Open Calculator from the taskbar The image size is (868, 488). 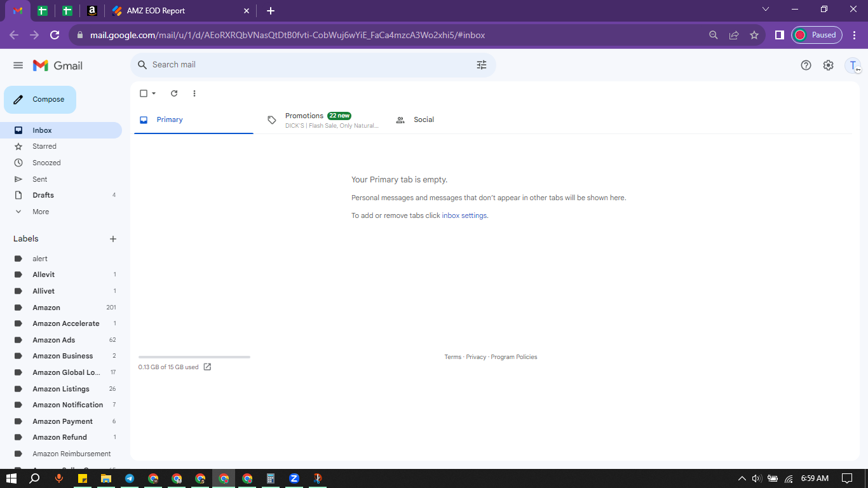271,478
